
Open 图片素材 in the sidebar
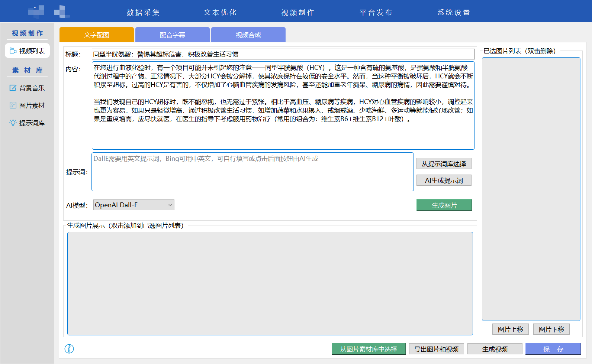[27, 105]
